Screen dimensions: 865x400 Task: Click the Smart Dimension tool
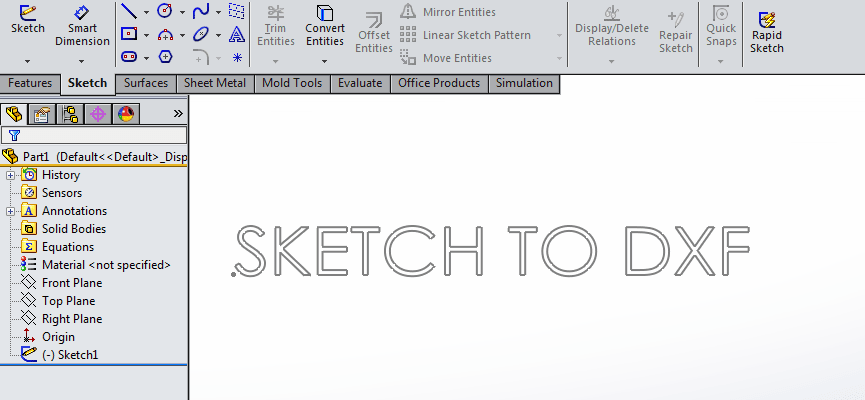82,26
